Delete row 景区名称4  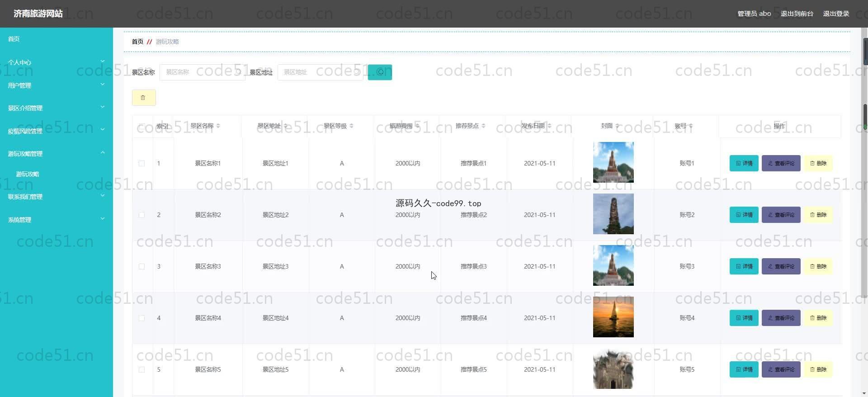click(x=818, y=318)
